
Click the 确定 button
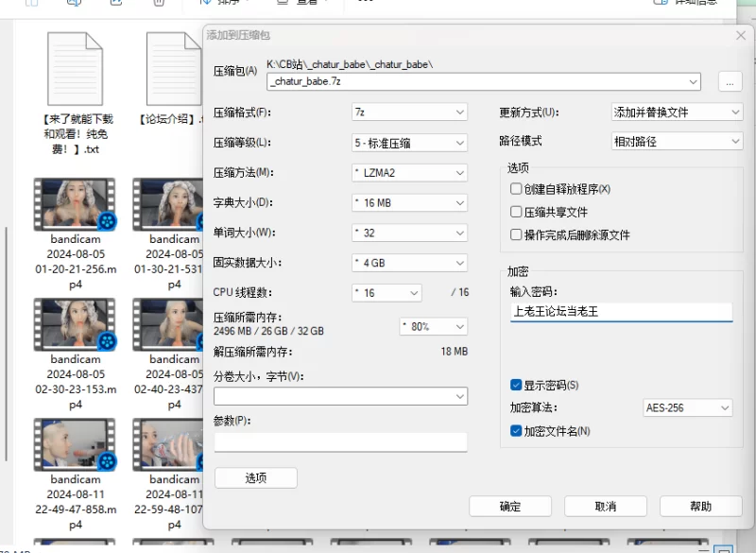coord(510,507)
